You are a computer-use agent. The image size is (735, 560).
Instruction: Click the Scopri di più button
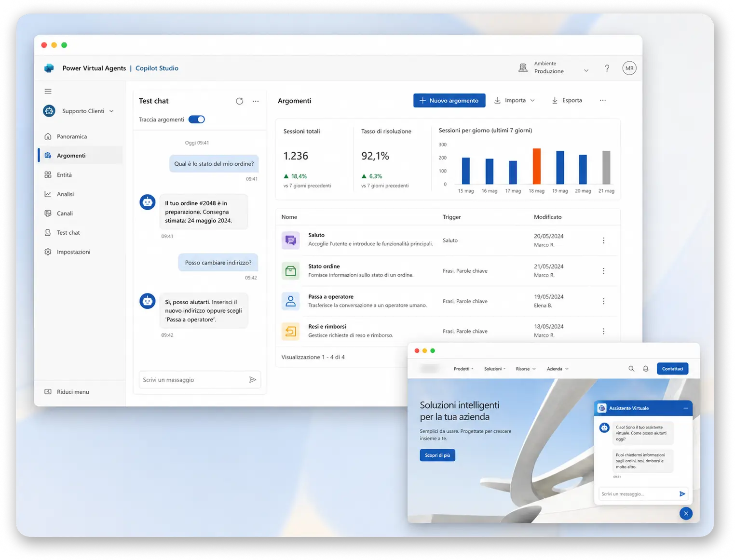click(437, 455)
